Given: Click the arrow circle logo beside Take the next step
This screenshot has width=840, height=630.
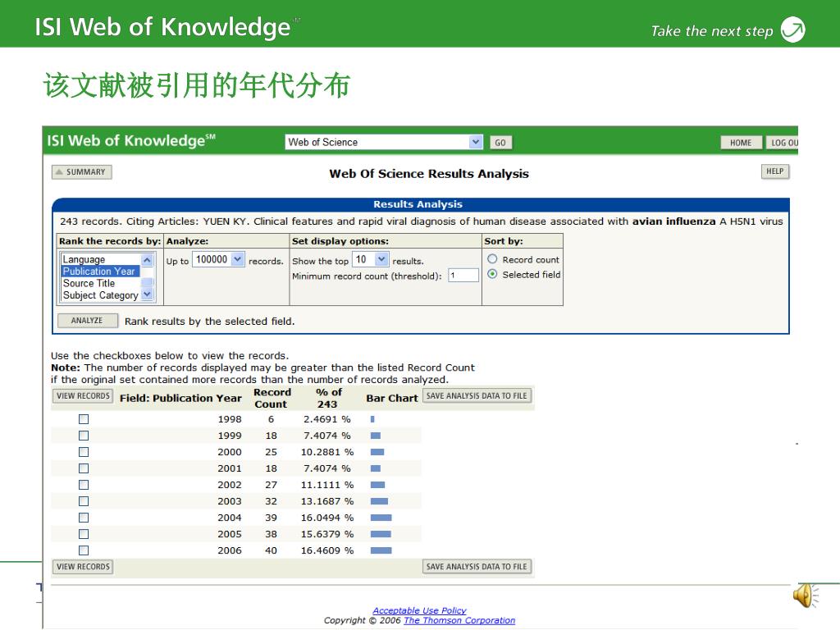Looking at the screenshot, I should point(793,30).
